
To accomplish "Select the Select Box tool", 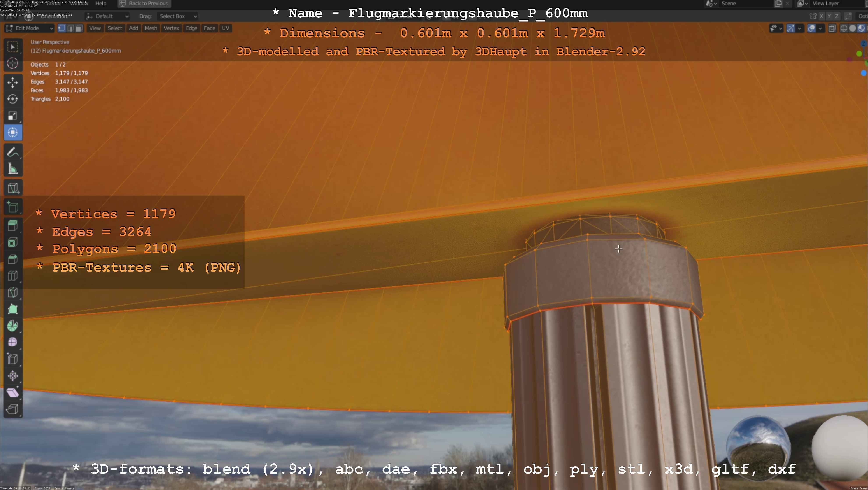I will [13, 47].
